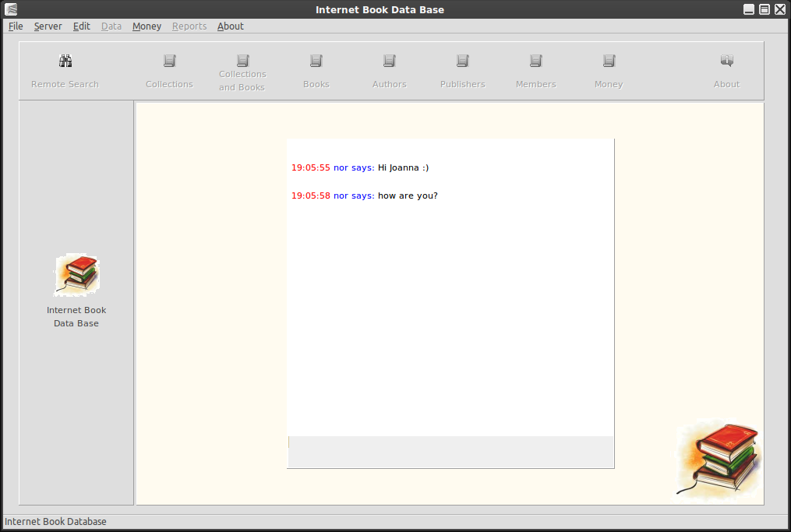This screenshot has height=532, width=791.
Task: Click the 19:05:58 timestamp
Action: coord(311,196)
